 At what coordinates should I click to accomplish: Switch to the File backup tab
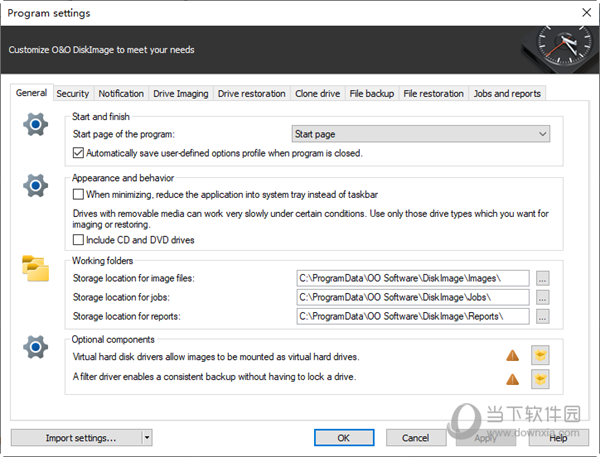point(372,93)
